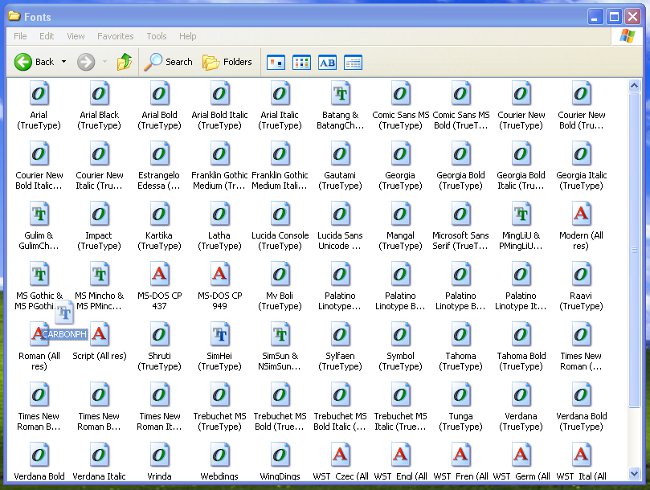Go up one folder level
The height and width of the screenshot is (490, 650).
(124, 62)
